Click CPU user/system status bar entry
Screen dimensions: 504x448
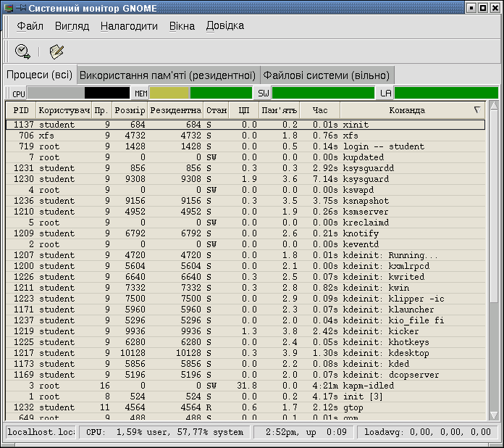[x=165, y=432]
